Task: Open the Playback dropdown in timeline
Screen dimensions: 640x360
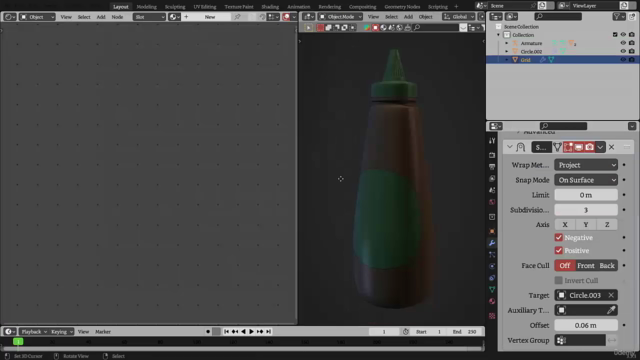Action: (x=33, y=332)
